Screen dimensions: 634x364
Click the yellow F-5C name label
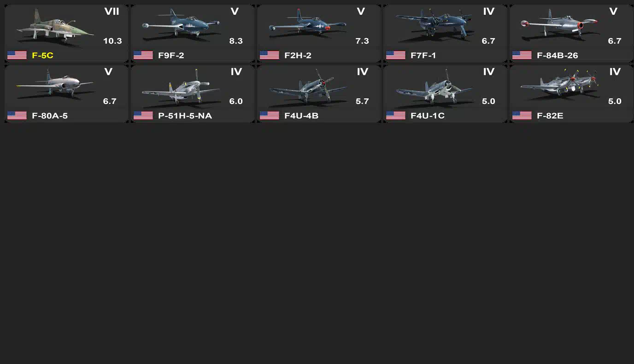[42, 56]
